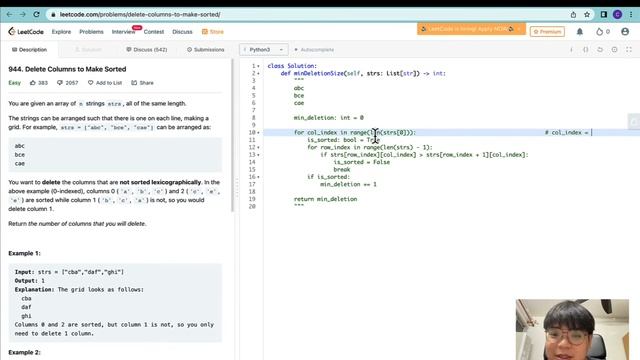The width and height of the screenshot is (640, 360).
Task: Open the Python3 language dropdown
Action: coord(263,50)
